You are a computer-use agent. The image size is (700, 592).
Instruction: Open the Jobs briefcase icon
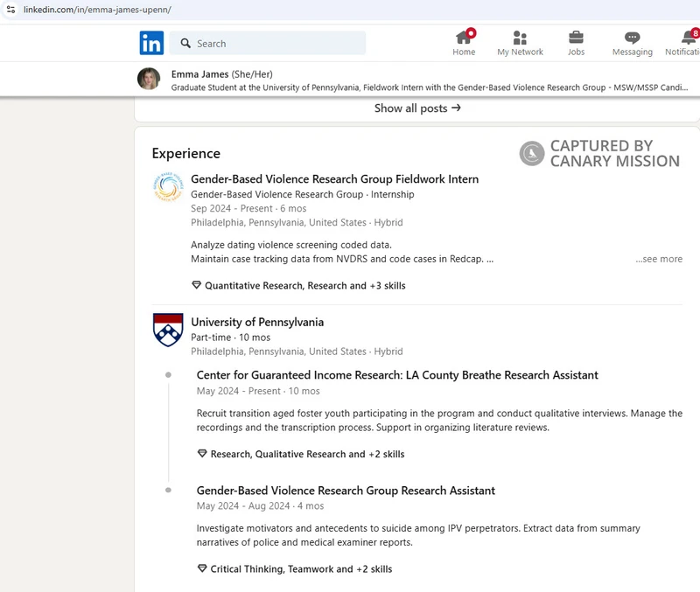point(576,38)
